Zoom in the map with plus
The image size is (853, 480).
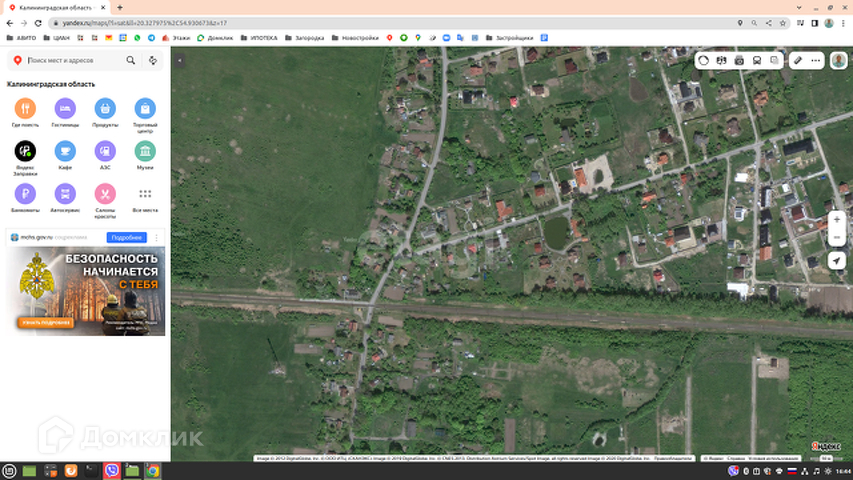(837, 219)
